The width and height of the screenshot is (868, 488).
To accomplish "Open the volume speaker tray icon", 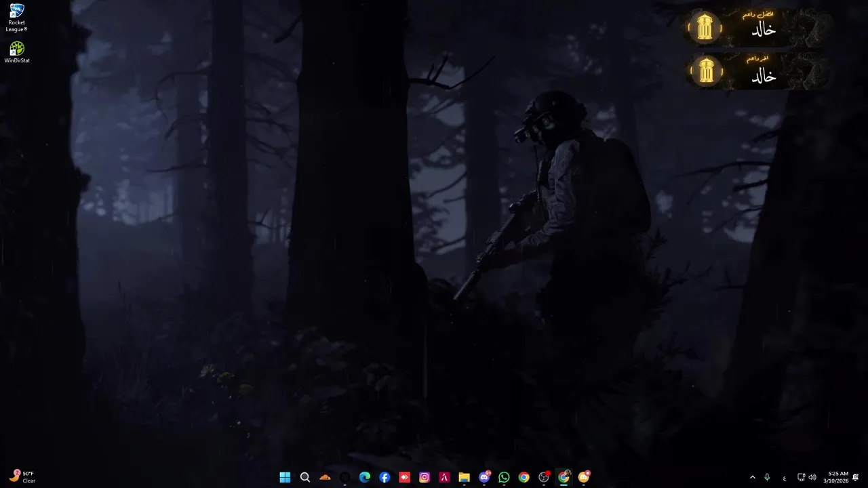I will coord(812,478).
